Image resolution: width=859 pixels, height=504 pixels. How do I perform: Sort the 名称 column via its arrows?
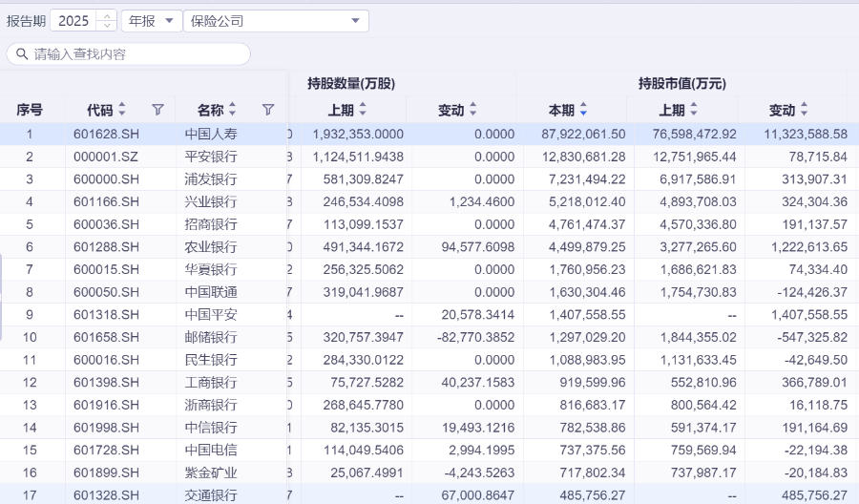233,110
